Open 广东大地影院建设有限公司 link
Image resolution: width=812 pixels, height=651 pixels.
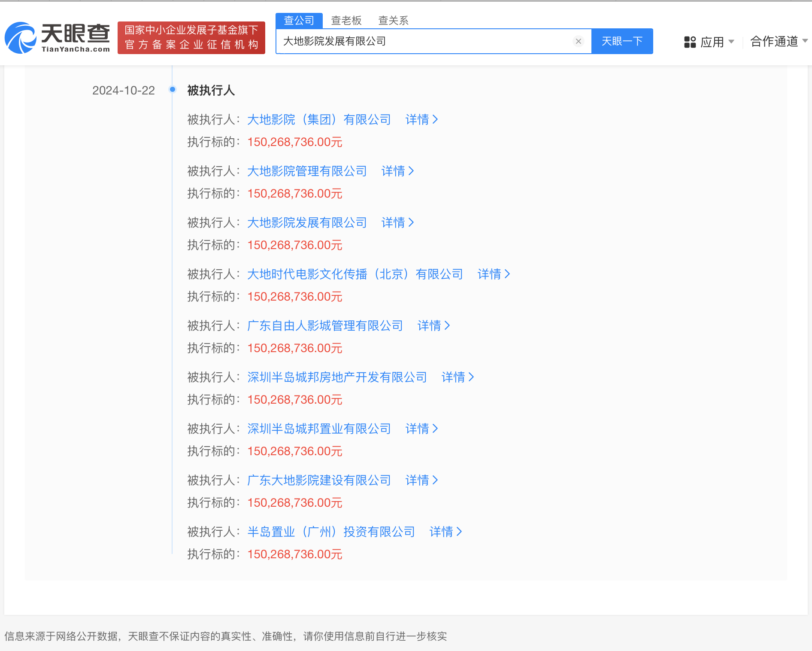[x=319, y=480]
